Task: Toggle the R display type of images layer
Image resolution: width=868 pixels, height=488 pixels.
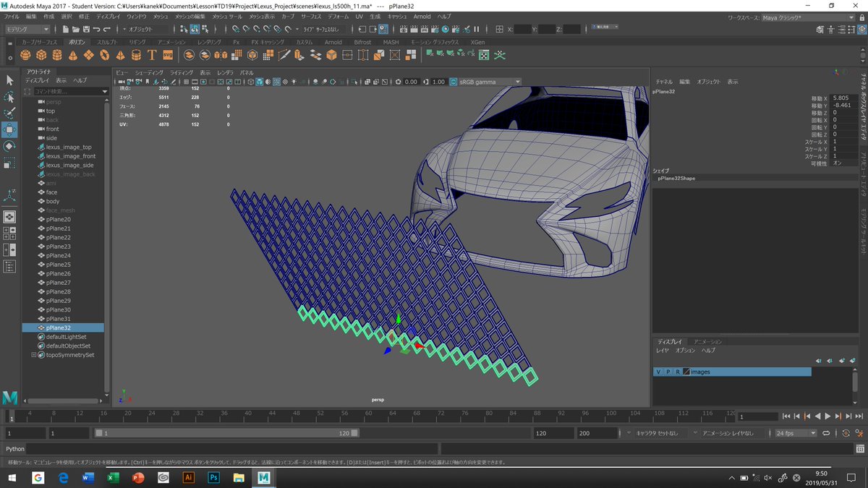Action: click(677, 372)
